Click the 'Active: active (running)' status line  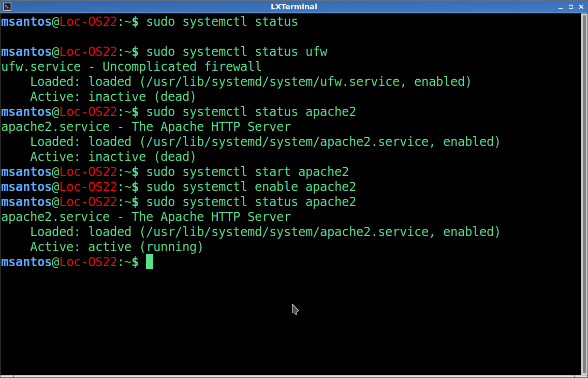point(116,247)
